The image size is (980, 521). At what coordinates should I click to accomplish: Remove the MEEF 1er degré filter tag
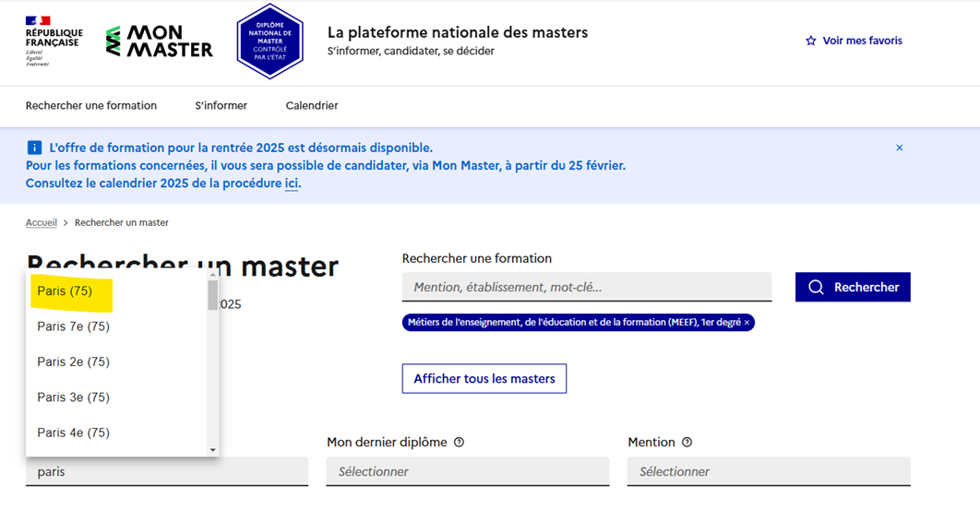pos(747,323)
